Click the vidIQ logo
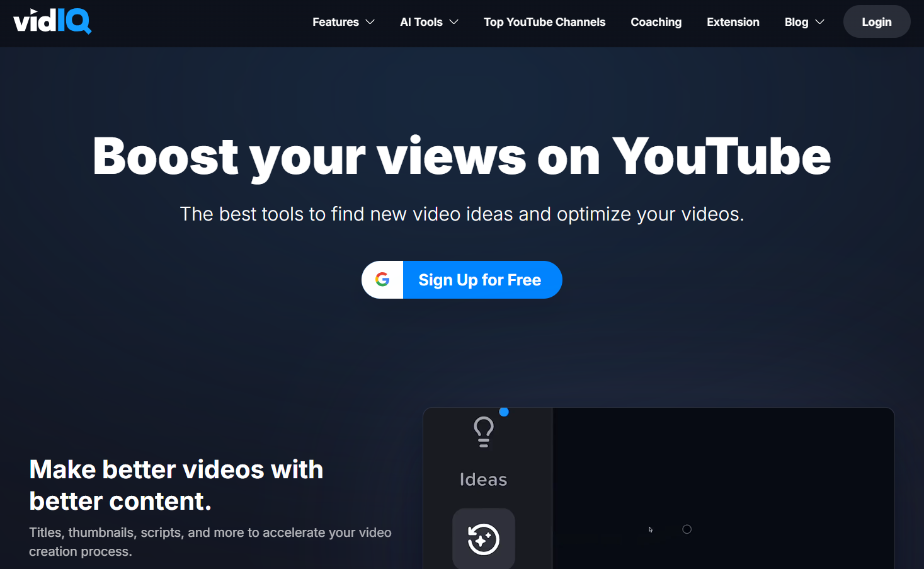The height and width of the screenshot is (569, 924). click(x=52, y=21)
